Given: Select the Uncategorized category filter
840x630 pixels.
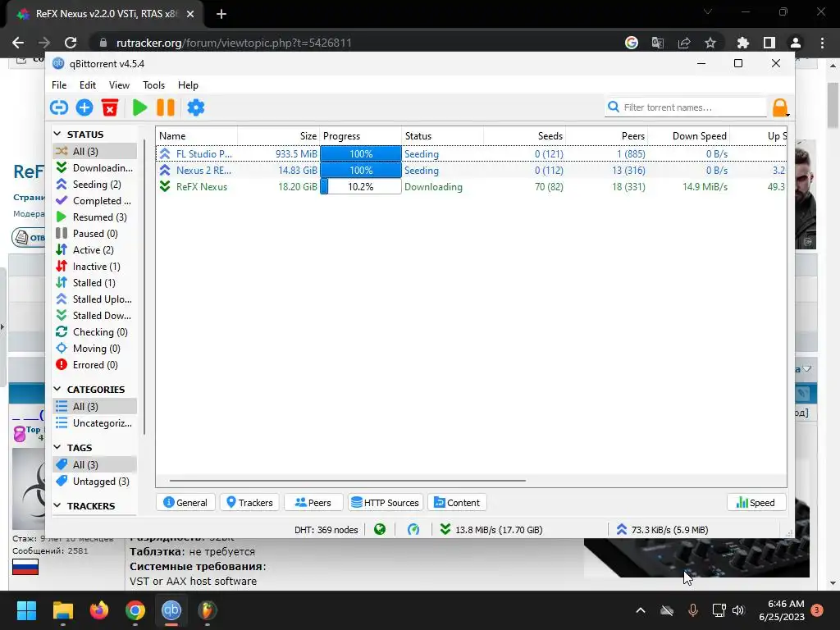Looking at the screenshot, I should tap(95, 423).
